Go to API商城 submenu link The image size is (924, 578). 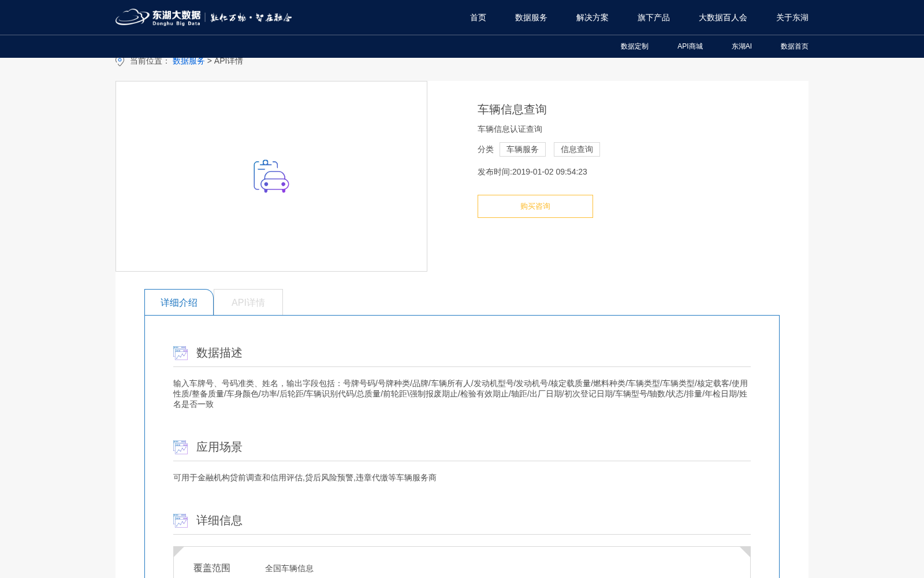point(690,46)
